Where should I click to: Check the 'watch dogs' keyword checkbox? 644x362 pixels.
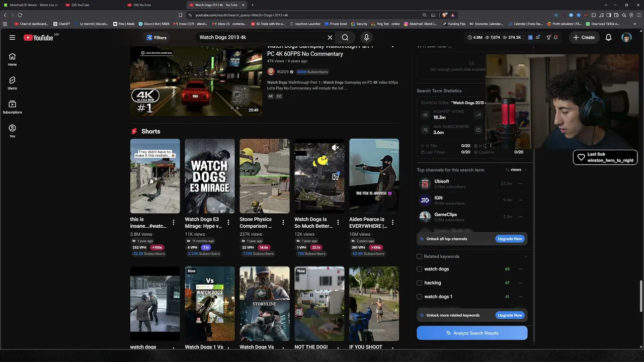click(x=419, y=269)
